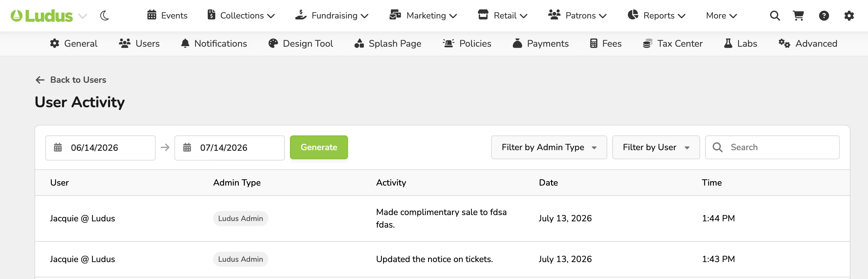Open the Tax Center tab
Viewport: 868px width, 279px height.
coord(672,43)
